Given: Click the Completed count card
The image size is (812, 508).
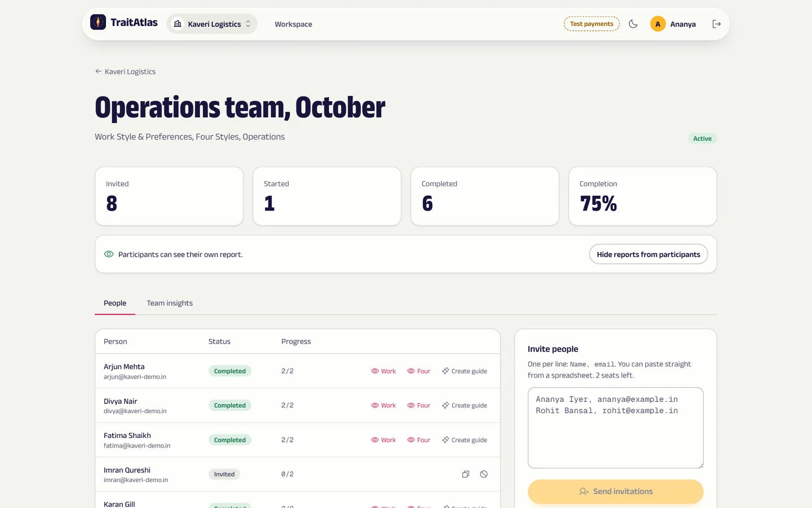Looking at the screenshot, I should pos(485,196).
